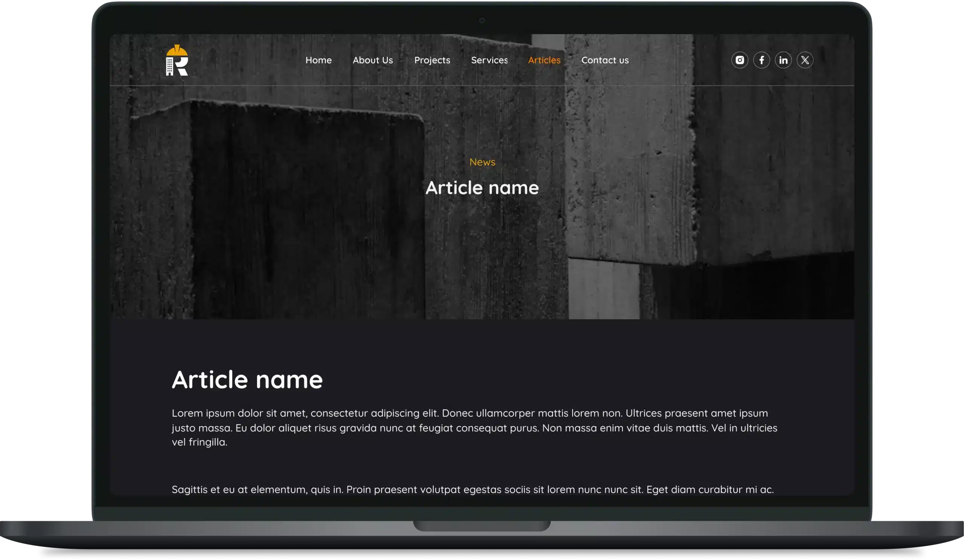964x560 pixels.
Task: Open the About Us page
Action: click(372, 60)
